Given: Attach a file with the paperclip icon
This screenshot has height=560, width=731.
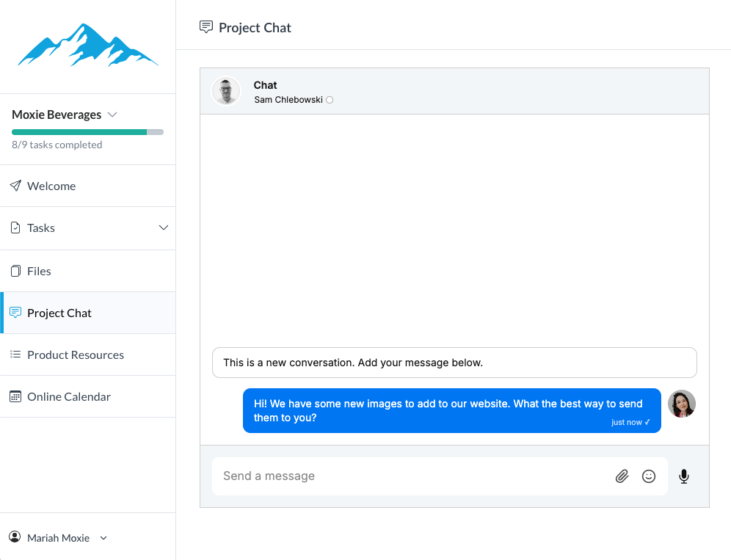Looking at the screenshot, I should [x=622, y=476].
